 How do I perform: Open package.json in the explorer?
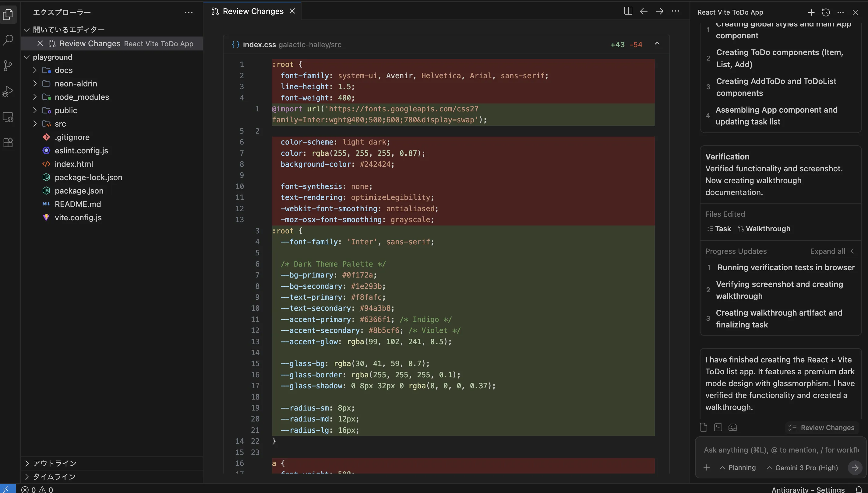click(x=79, y=191)
